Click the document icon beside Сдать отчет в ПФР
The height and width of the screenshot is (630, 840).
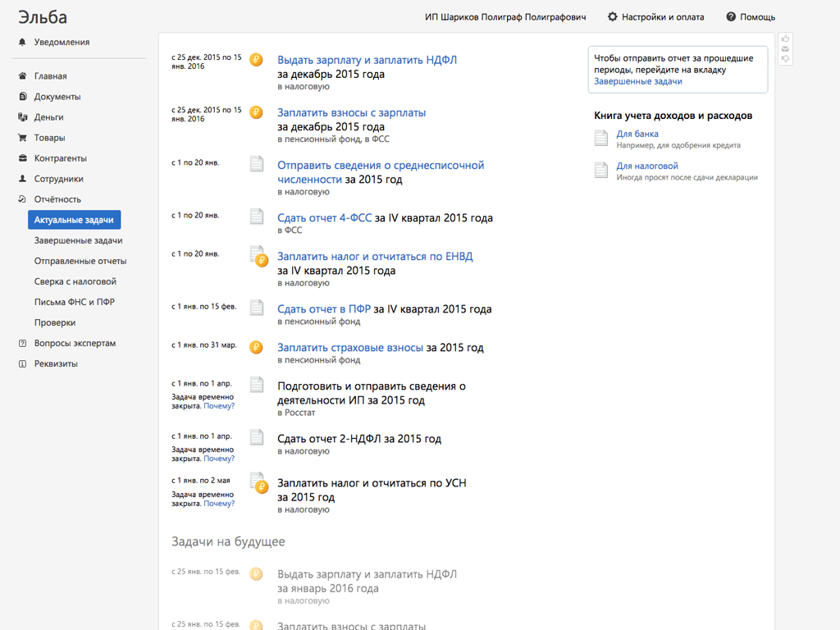click(x=257, y=307)
